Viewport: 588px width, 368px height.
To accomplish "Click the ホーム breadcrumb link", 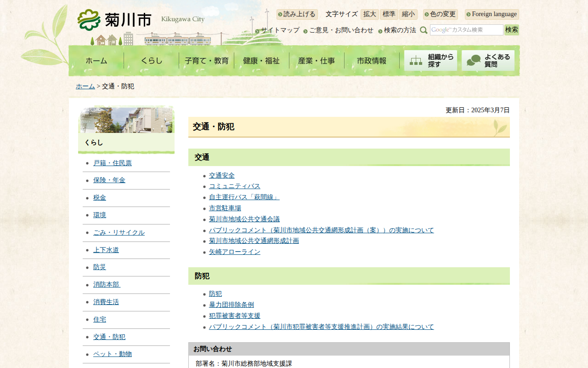I will tap(85, 86).
